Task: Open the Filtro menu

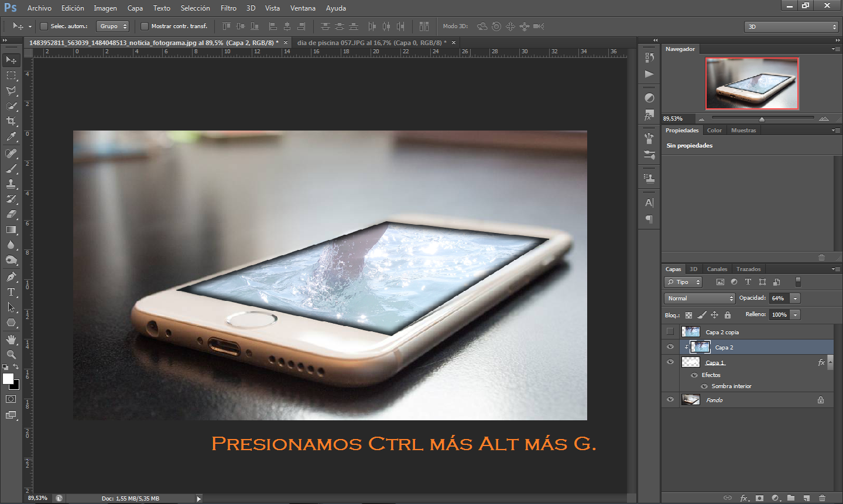Action: point(228,8)
